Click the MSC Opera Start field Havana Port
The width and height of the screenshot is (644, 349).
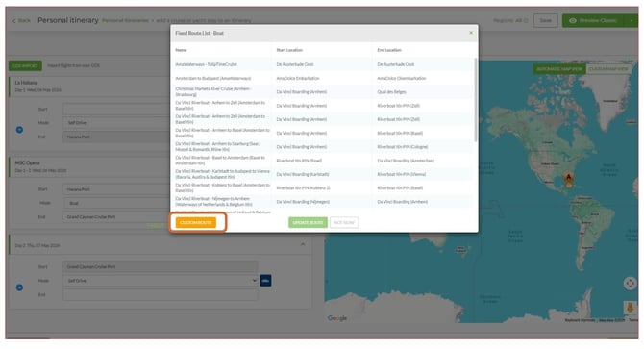point(116,189)
